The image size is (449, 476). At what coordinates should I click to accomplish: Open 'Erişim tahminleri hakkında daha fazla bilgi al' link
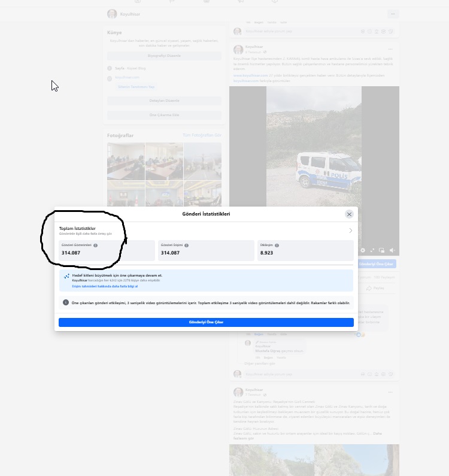click(x=105, y=286)
